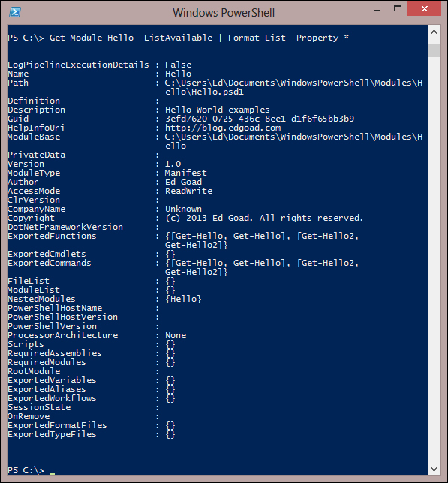This screenshot has width=448, height=483.
Task: Click the Windows PowerShell title text
Action: coord(224,13)
